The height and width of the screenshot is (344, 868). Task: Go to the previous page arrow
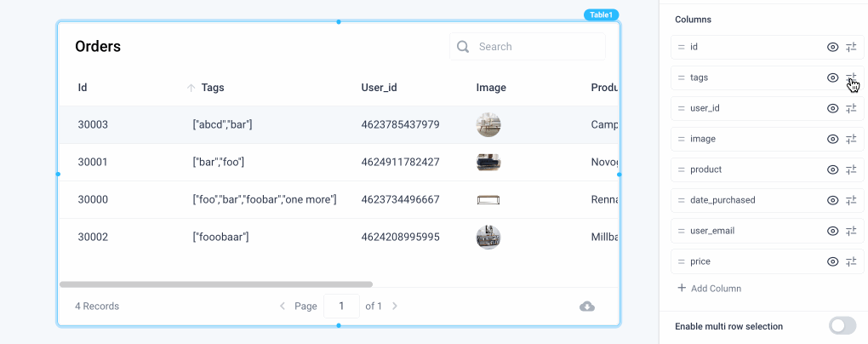pos(283,307)
